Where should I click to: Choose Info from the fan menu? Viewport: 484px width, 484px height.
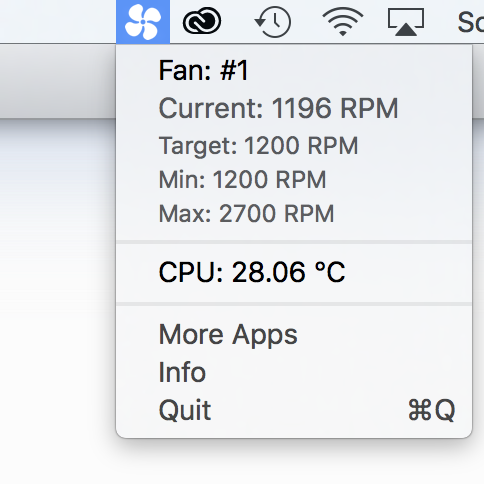pyautogui.click(x=294, y=372)
